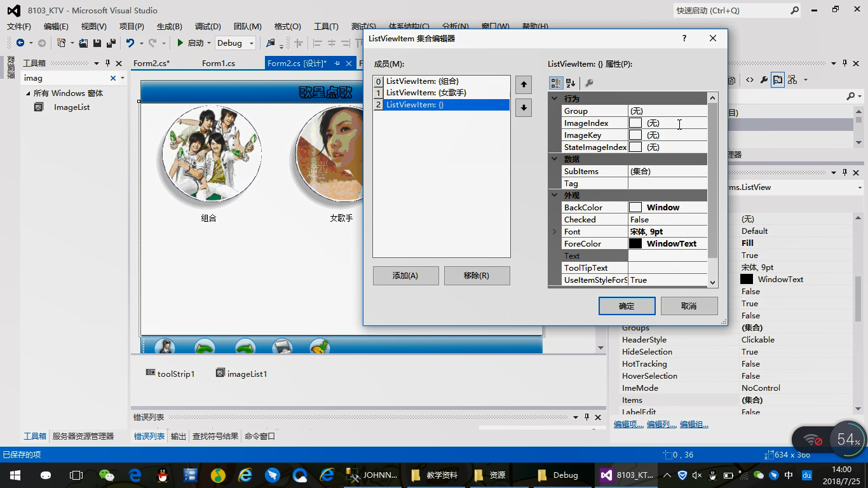Edit StateImageIndex property value
This screenshot has width=868, height=488.
(x=667, y=147)
